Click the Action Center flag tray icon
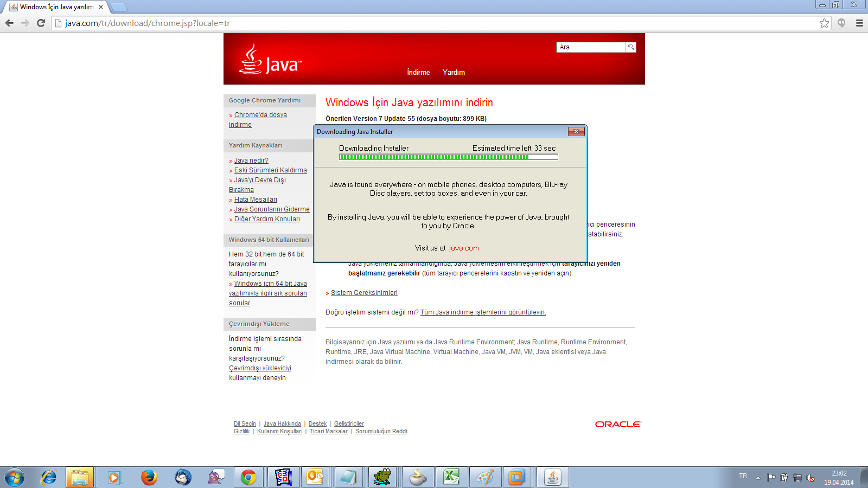This screenshot has width=868, height=488. pos(771,478)
